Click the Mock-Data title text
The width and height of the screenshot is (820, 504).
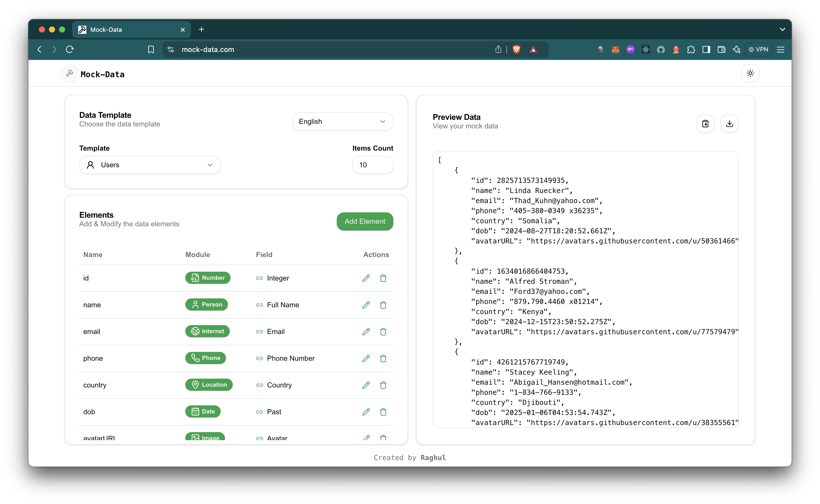[x=102, y=74]
